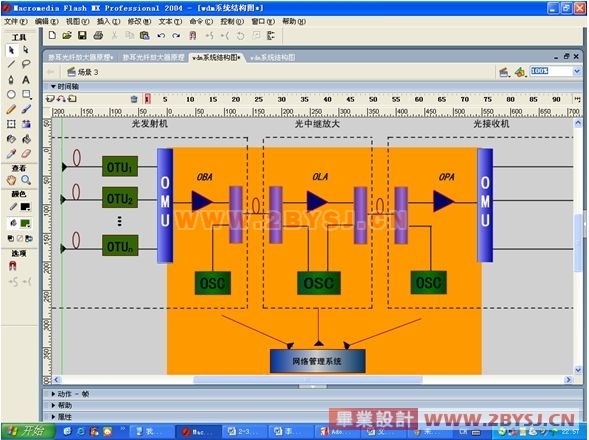Select the Eraser tool

pos(26,154)
